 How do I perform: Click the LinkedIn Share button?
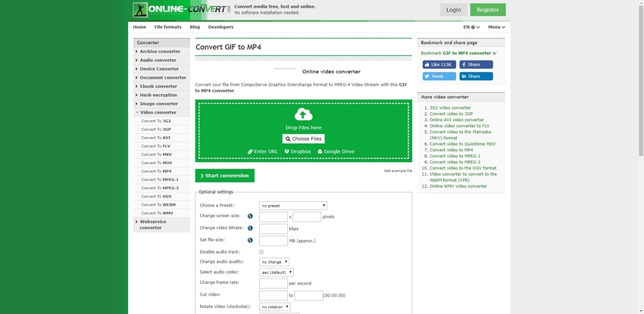[x=476, y=76]
